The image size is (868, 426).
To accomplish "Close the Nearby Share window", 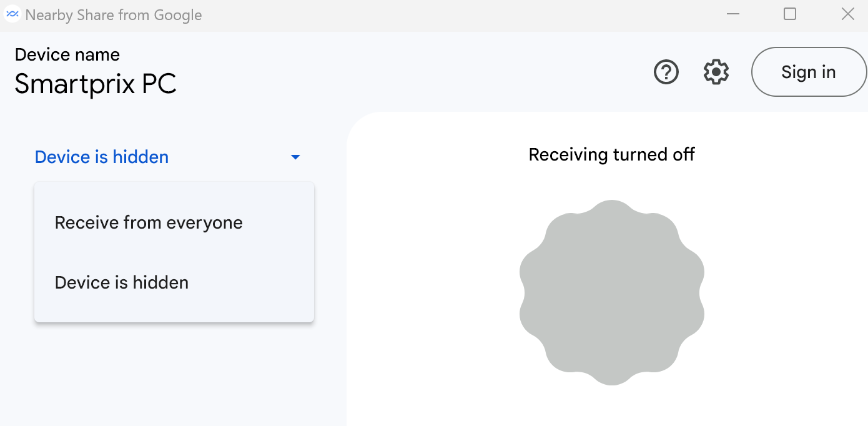I will [x=847, y=14].
